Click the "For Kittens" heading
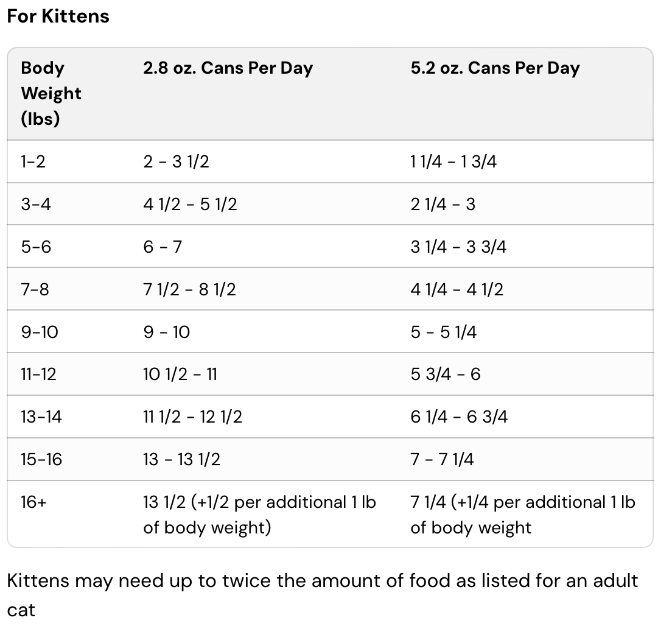This screenshot has width=672, height=626. point(58,16)
